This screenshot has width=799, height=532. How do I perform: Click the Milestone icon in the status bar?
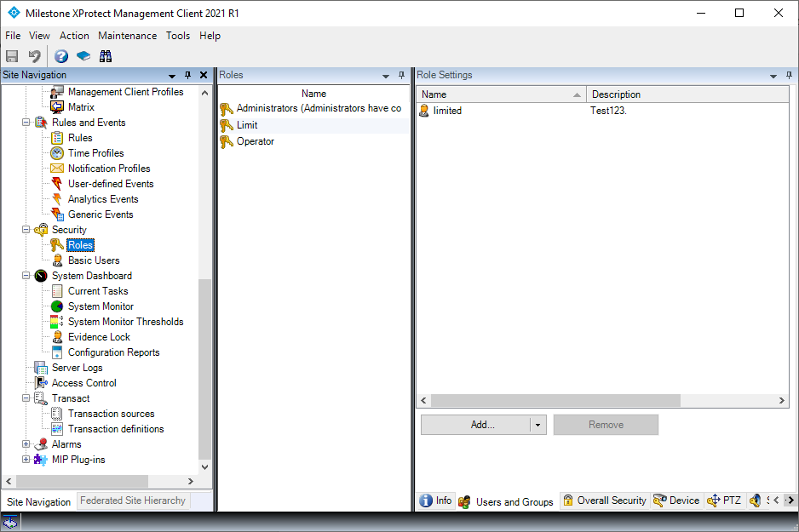[x=10, y=523]
